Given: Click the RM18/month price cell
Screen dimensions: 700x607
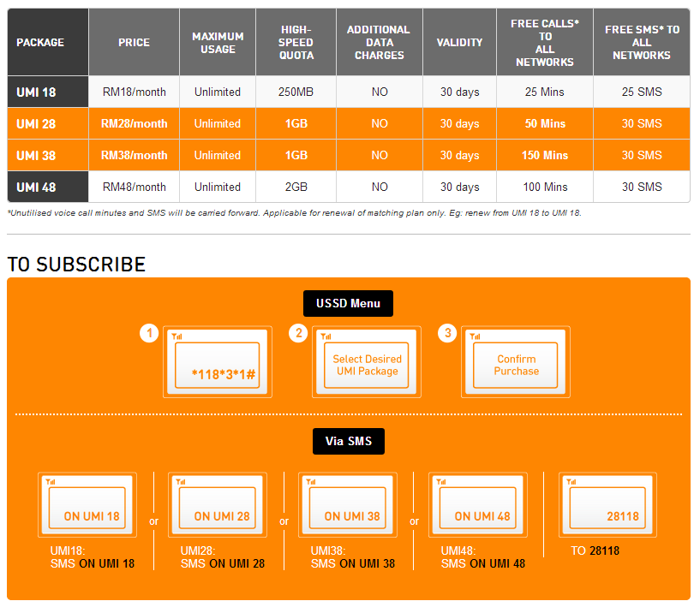Looking at the screenshot, I should coord(133,92).
